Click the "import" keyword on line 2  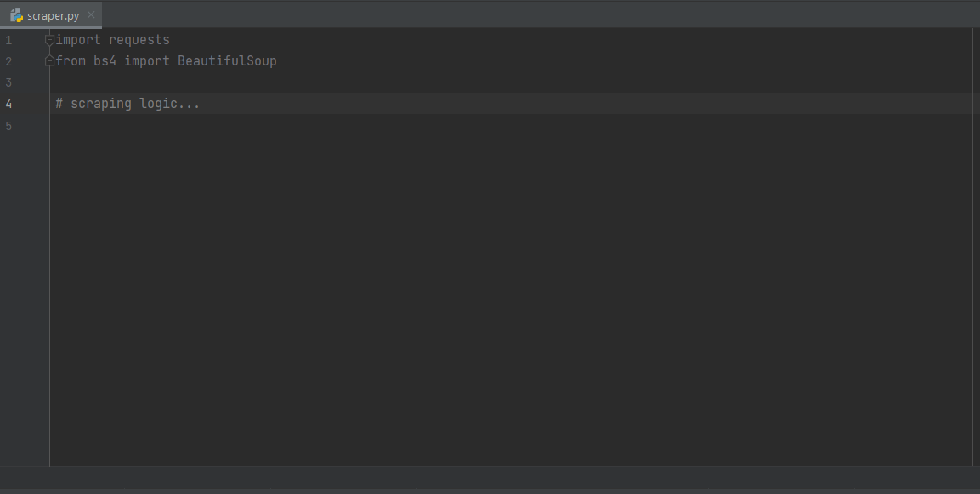pyautogui.click(x=147, y=61)
